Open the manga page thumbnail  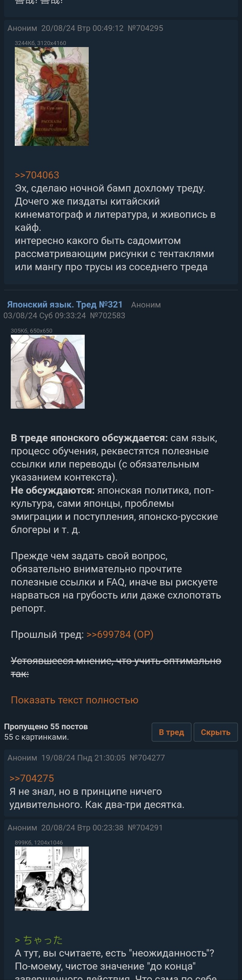click(52, 879)
